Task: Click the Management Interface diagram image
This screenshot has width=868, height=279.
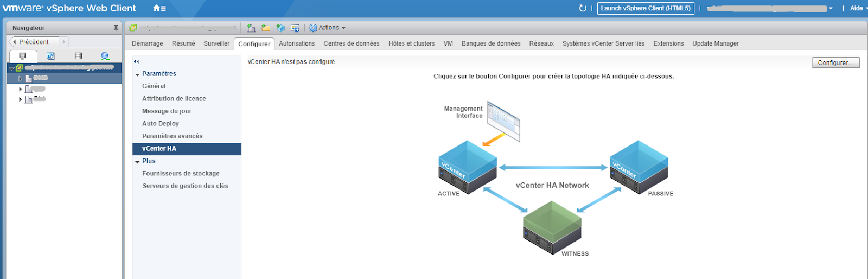Action: click(503, 121)
